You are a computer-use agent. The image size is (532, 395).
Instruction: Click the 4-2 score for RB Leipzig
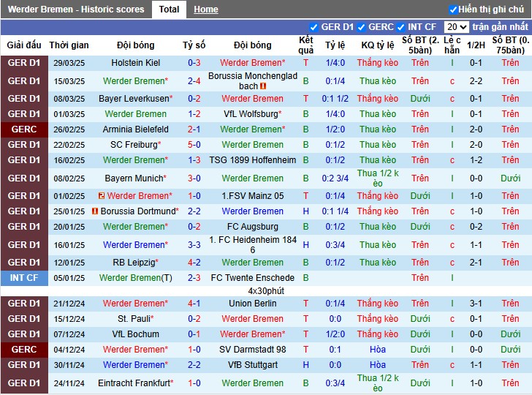[x=194, y=262]
